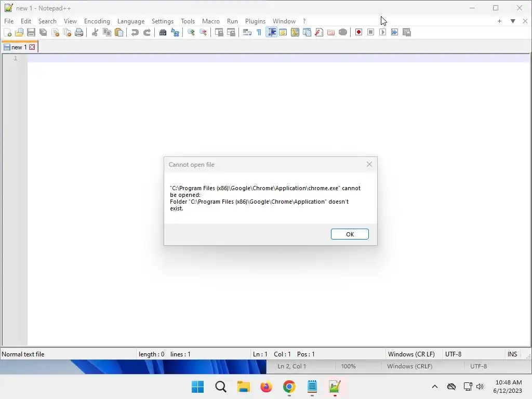The height and width of the screenshot is (399, 532).
Task: Click the UTF-8 encoding in Notepad++ status bar
Action: [453, 354]
